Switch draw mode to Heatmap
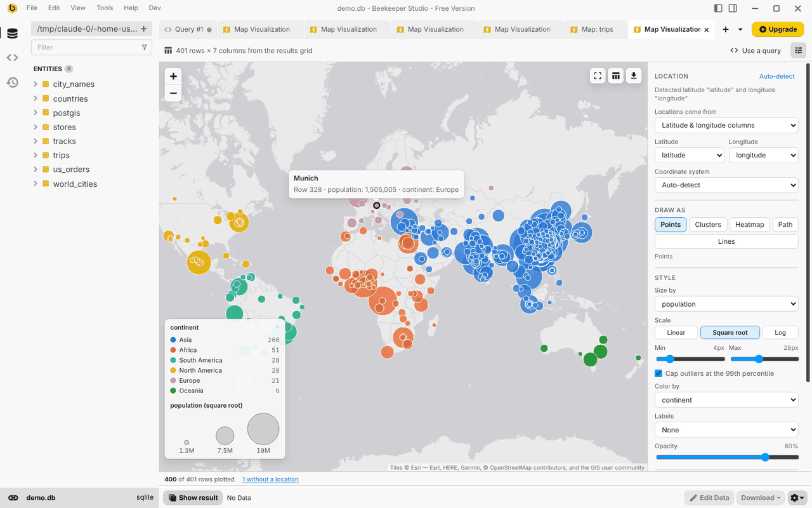 [750, 224]
